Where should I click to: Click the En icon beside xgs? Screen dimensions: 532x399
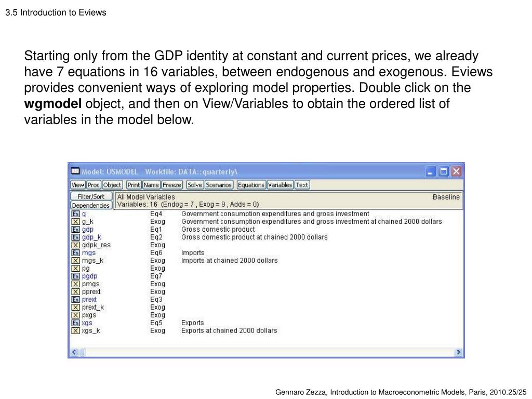[x=75, y=323]
